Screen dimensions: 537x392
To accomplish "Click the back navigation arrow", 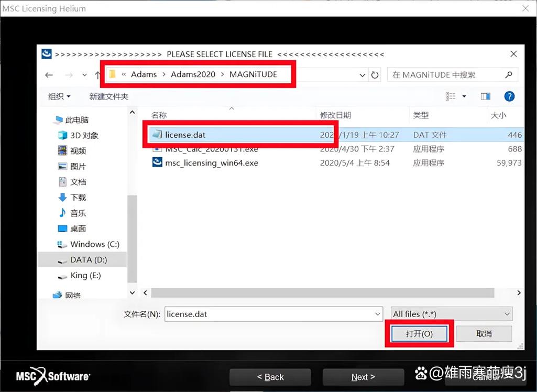I will pyautogui.click(x=49, y=75).
